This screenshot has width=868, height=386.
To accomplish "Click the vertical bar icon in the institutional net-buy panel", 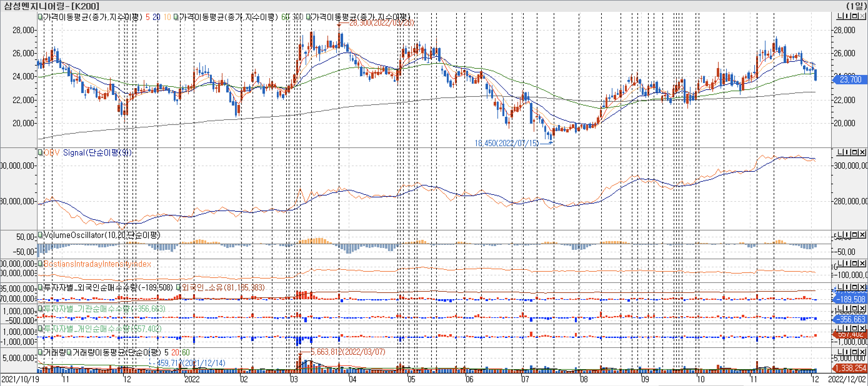I will [847, 309].
